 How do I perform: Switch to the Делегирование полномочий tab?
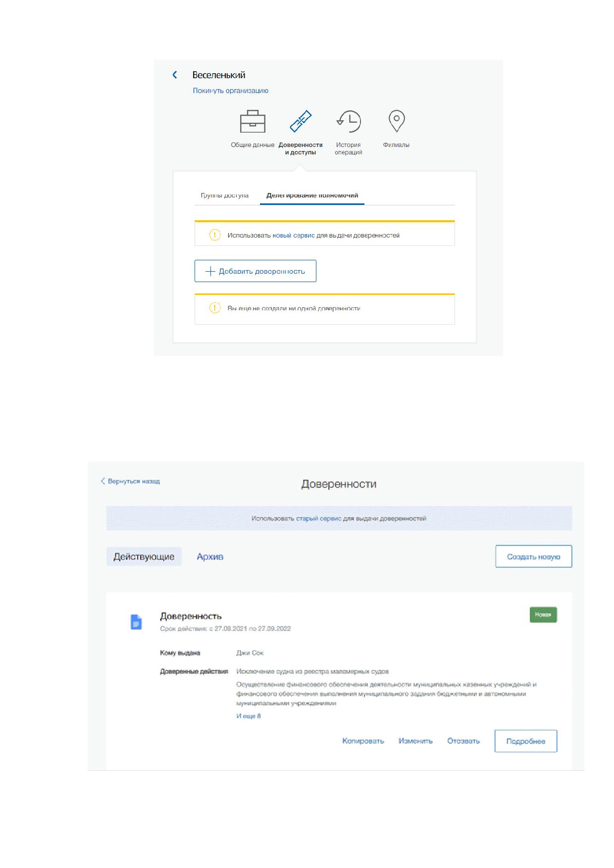pos(312,195)
